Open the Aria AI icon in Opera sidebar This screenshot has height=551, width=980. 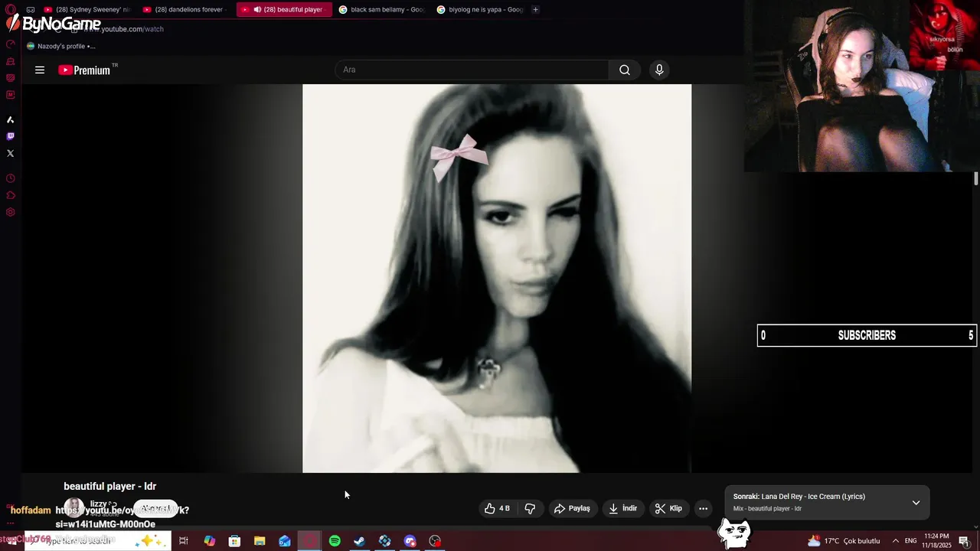(x=11, y=119)
